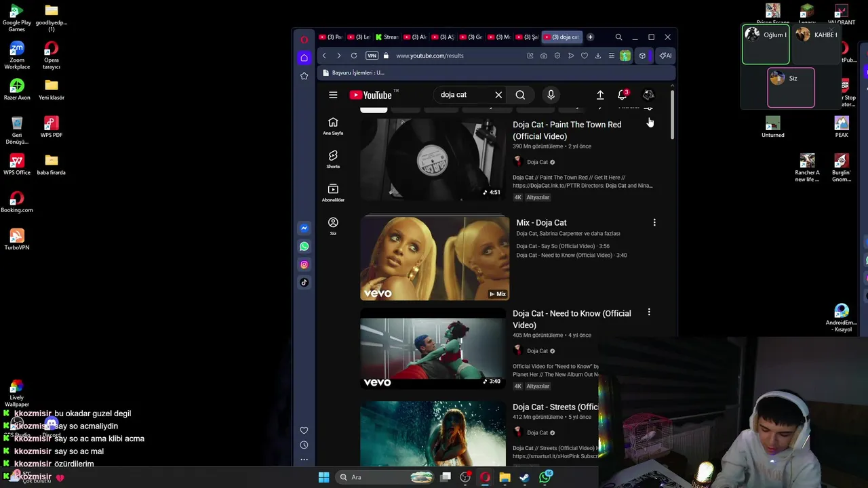Go back with browser back arrow
868x488 pixels.
(x=324, y=56)
